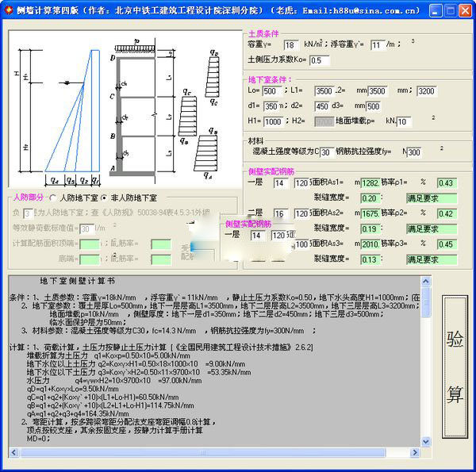Click the H1 water head height field
This screenshot has width=476, height=472.
tap(274, 121)
